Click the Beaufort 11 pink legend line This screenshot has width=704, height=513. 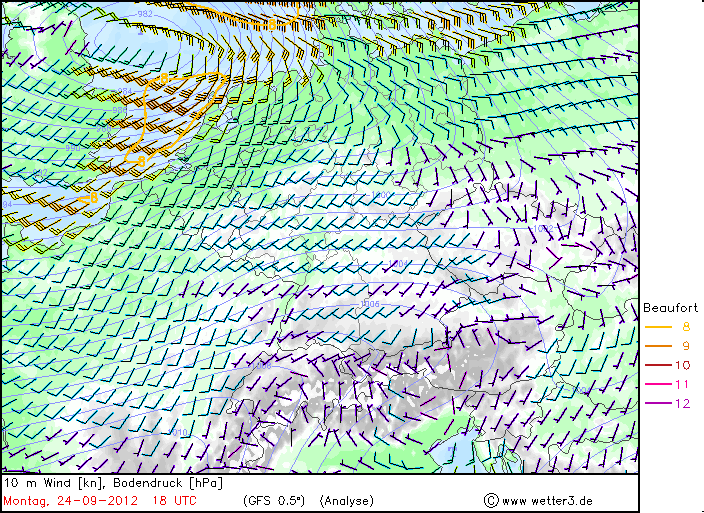[x=658, y=384]
